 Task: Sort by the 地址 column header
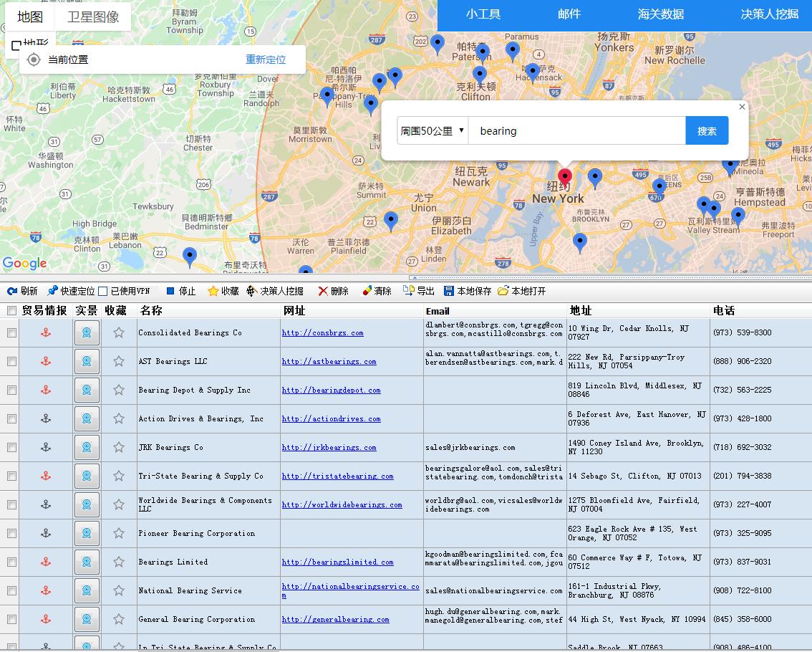581,310
